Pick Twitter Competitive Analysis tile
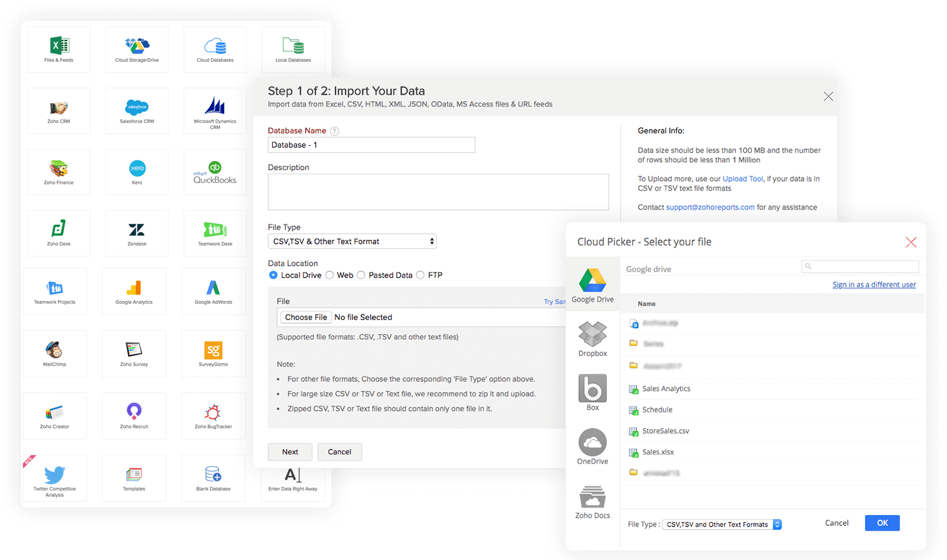The image size is (947, 560). coord(55,478)
